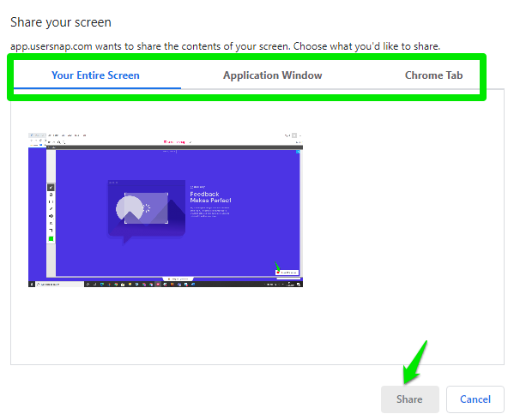
Task: Click the blue corner icon at preview top-right
Action: coord(298,152)
